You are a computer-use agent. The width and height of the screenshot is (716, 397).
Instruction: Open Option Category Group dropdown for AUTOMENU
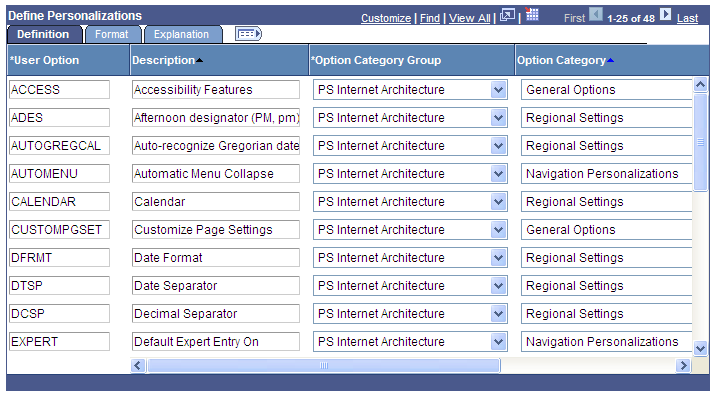(499, 174)
